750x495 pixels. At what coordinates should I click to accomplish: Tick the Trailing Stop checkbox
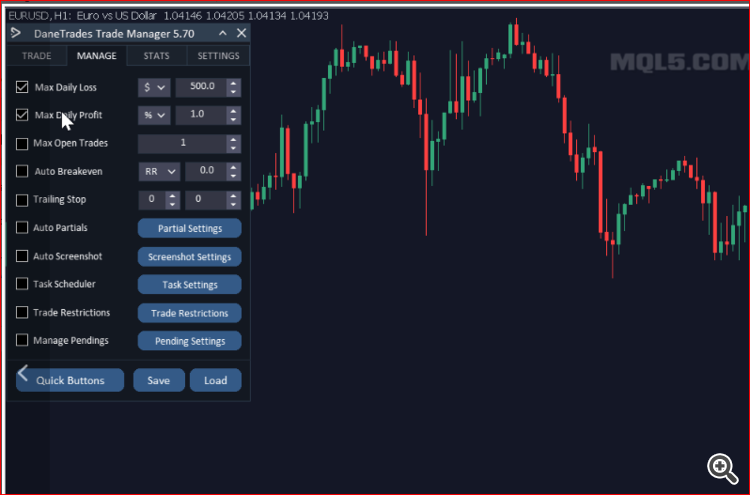22,200
